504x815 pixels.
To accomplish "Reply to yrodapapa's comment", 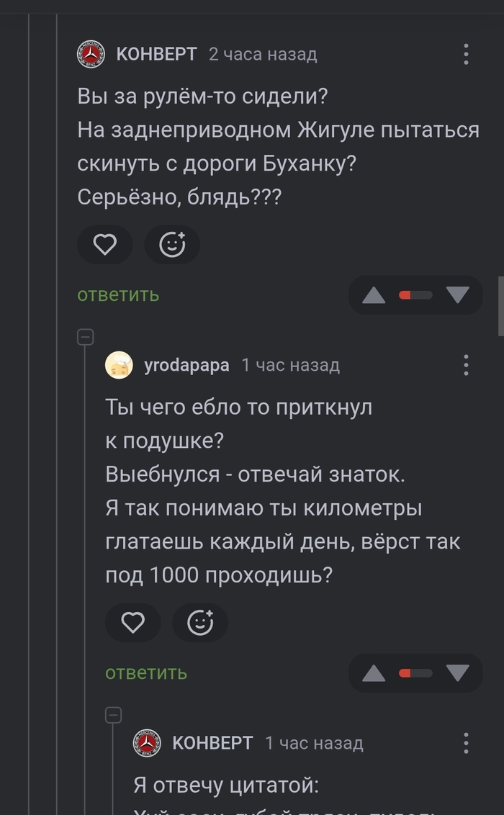I will (146, 672).
